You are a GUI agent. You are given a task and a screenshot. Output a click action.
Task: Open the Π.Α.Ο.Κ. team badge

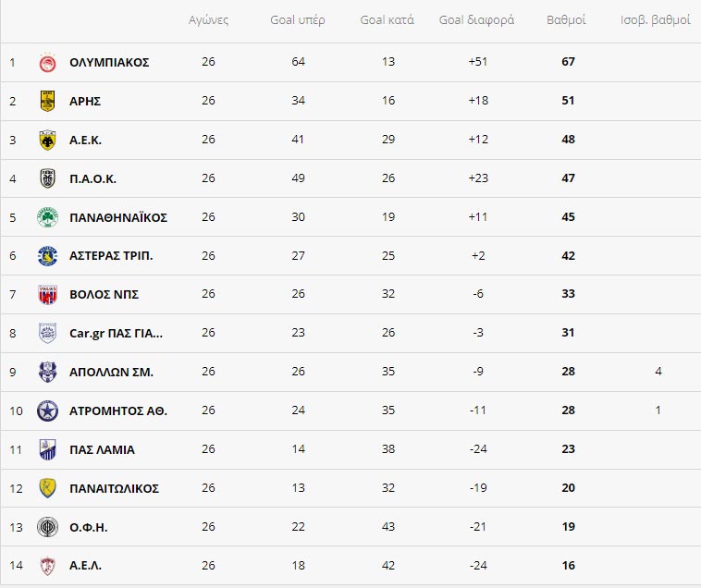coord(47,178)
